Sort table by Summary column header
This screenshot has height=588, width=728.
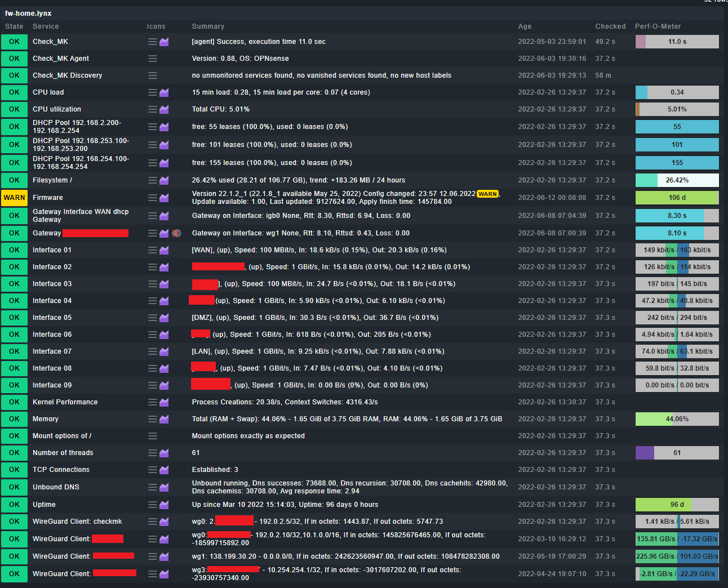coord(208,26)
